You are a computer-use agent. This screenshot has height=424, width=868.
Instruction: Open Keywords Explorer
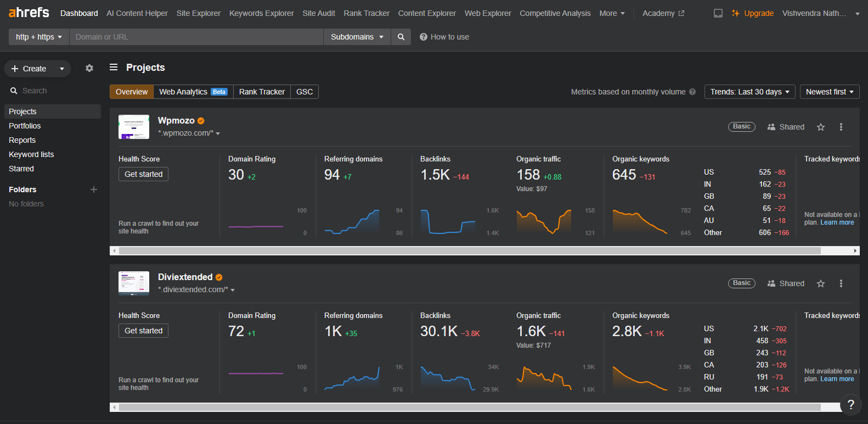coord(262,13)
